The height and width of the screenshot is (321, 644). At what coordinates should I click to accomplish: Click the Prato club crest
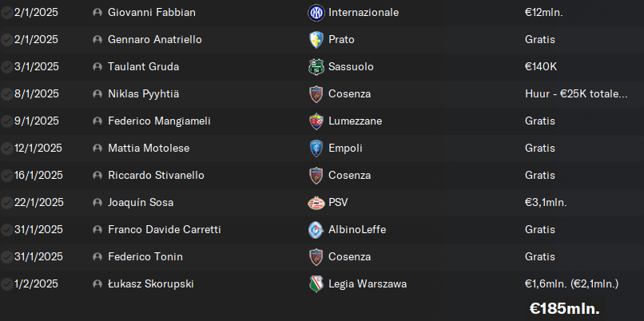coord(316,40)
